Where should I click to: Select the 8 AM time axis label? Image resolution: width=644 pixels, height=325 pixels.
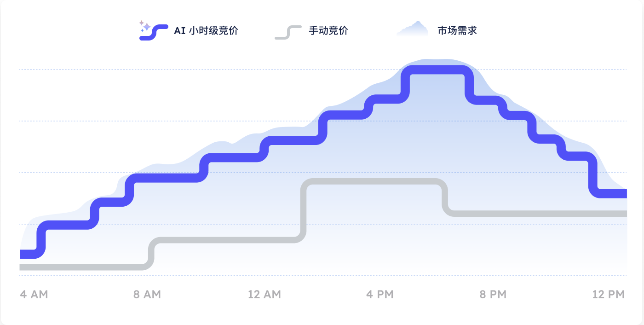click(147, 295)
